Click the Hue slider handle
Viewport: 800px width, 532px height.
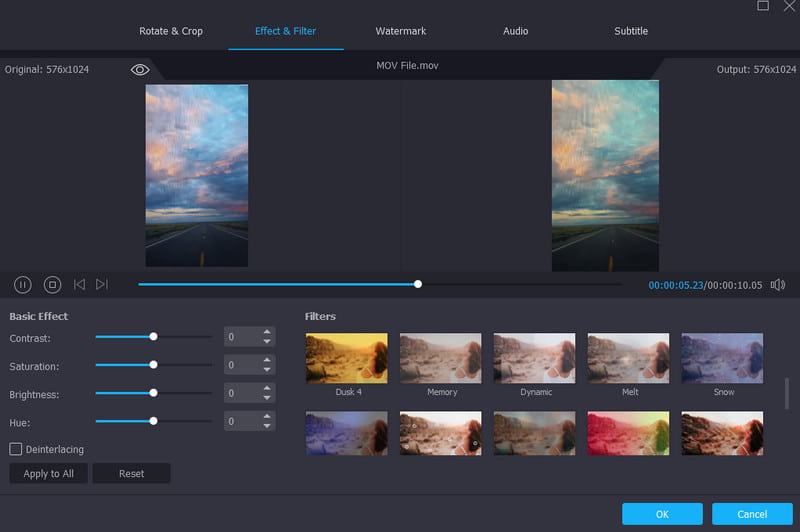[x=153, y=421]
